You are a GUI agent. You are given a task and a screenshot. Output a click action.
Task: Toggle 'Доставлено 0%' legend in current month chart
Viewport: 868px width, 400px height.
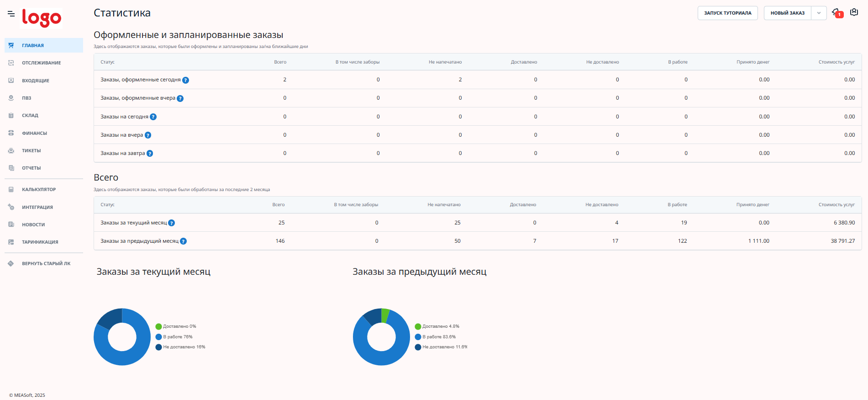[x=176, y=326]
